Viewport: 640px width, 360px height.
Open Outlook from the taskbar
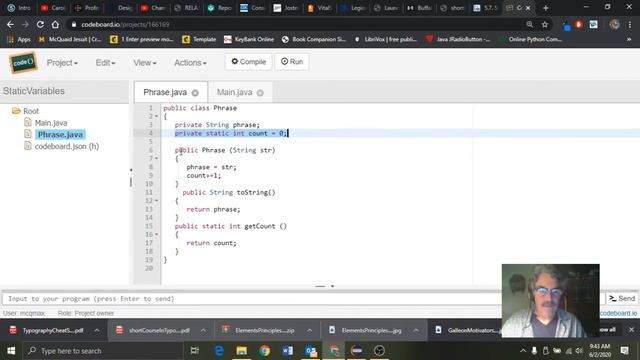tap(311, 351)
